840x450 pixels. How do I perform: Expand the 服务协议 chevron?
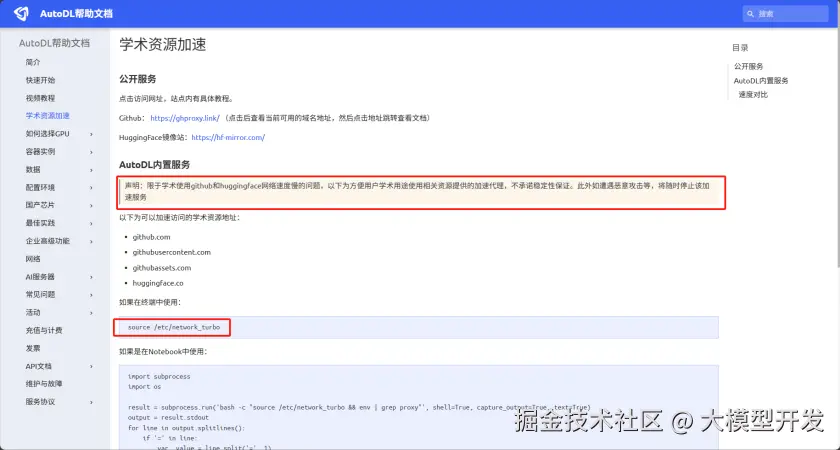coord(91,402)
